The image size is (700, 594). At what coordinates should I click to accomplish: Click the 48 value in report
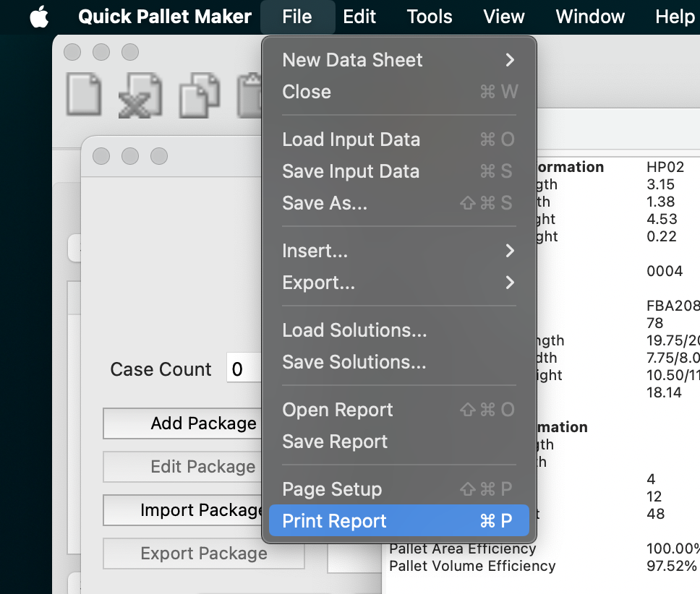[x=655, y=514]
